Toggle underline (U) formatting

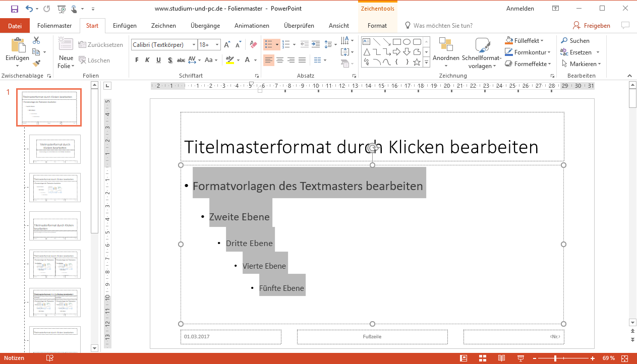pos(159,60)
